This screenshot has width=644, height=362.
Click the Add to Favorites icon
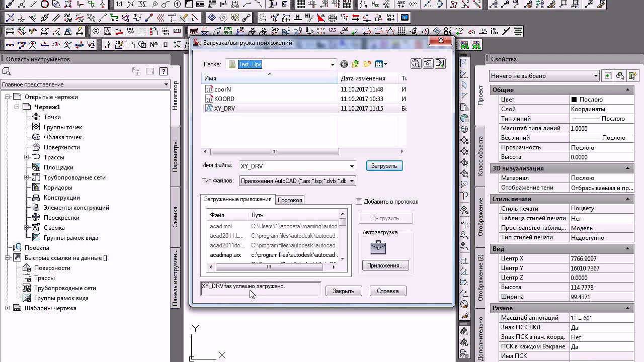click(440, 63)
